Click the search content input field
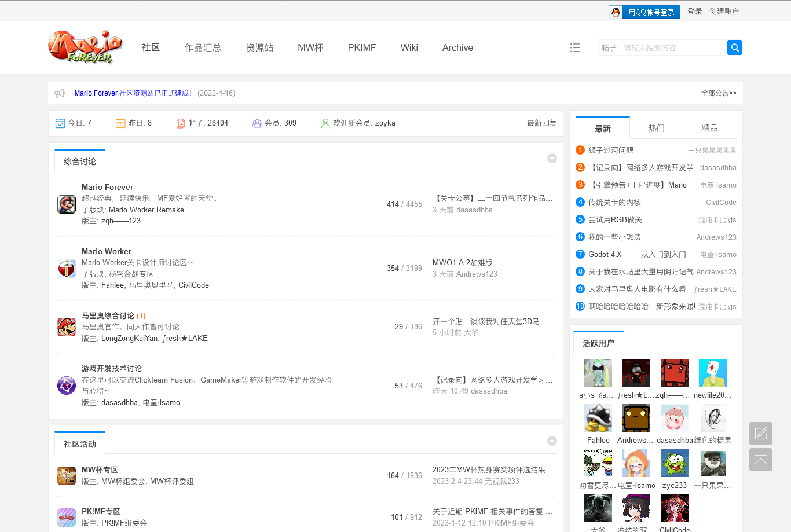This screenshot has height=532, width=791. (673, 47)
